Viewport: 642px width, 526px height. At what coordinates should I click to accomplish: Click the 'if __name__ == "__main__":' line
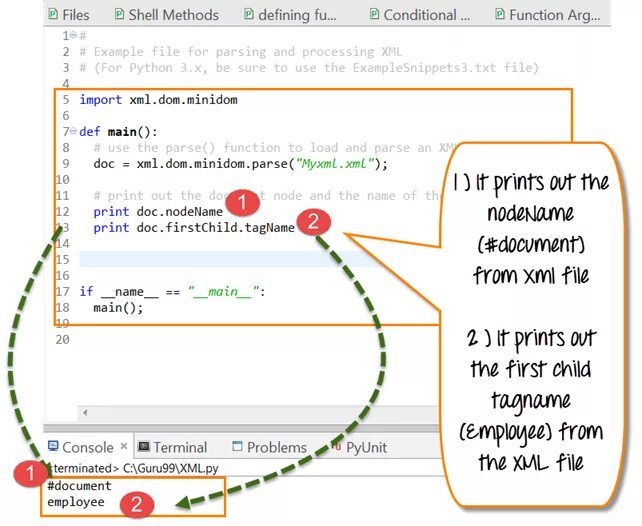pyautogui.click(x=172, y=291)
